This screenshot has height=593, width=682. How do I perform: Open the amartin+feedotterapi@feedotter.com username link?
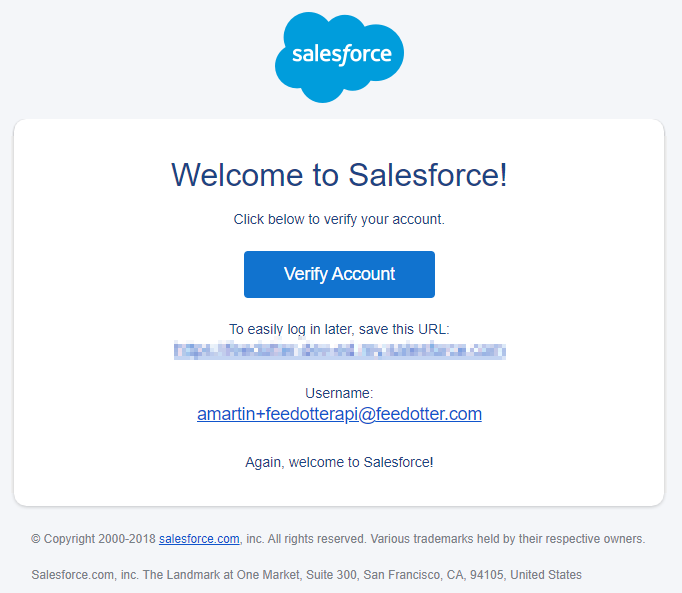click(x=339, y=414)
